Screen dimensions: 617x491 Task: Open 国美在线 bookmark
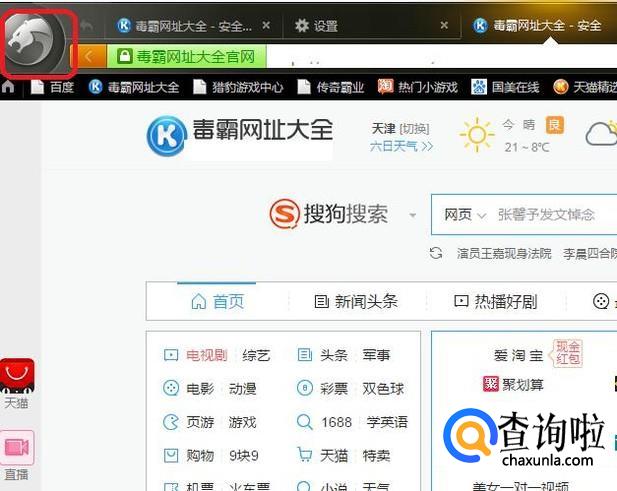505,87
